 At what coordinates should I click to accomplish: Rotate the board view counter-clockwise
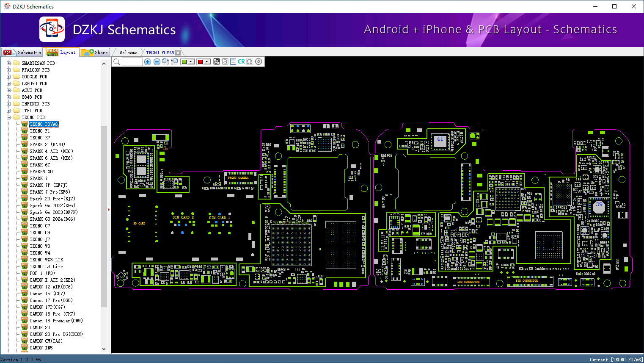(174, 62)
